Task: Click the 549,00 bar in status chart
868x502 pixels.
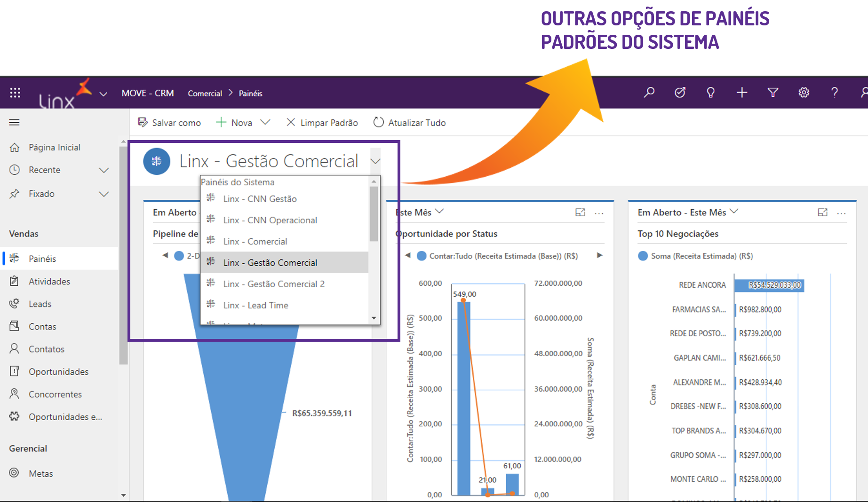Action: click(464, 398)
